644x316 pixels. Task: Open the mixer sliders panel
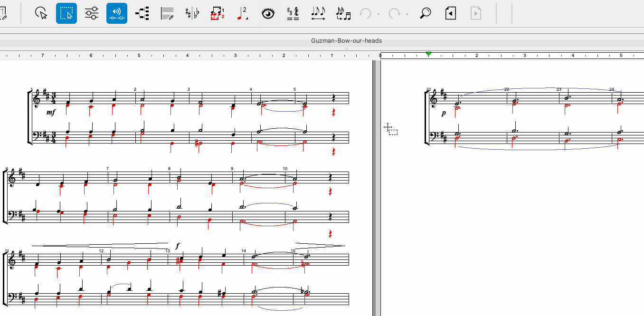[x=91, y=13]
